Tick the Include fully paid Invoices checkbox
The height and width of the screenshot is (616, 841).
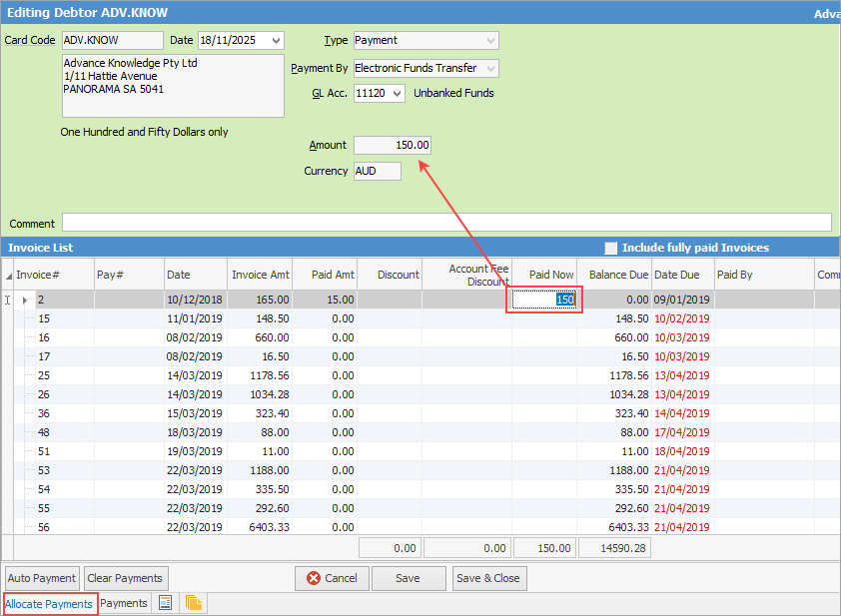coord(610,248)
